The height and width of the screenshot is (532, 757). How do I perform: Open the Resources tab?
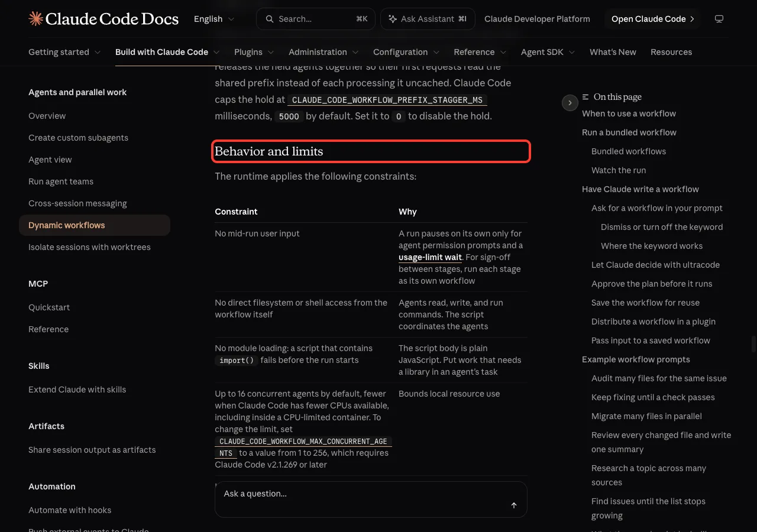coord(671,52)
